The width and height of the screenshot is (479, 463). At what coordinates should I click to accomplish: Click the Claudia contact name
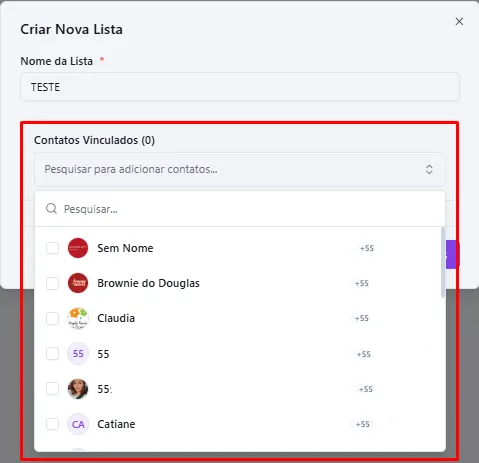point(116,318)
